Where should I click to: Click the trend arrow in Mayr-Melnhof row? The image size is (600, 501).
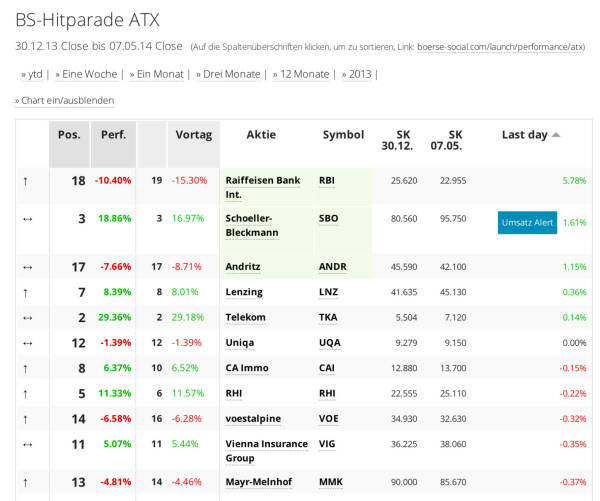coord(26,481)
